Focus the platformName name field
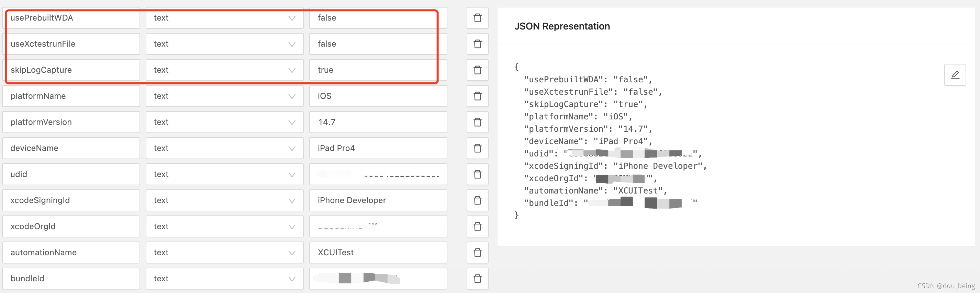This screenshot has height=293, width=980. tap(71, 96)
